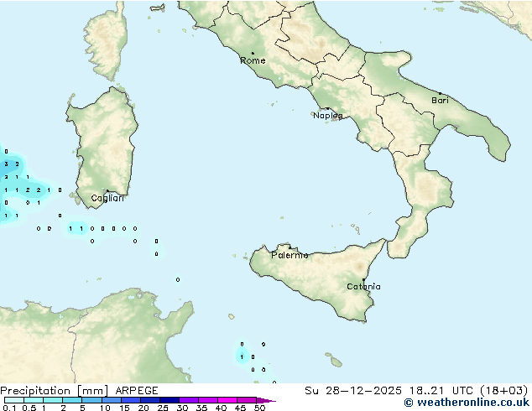
Task: Pick the 45–50 mm legend swatch
Action: pyautogui.click(x=247, y=400)
